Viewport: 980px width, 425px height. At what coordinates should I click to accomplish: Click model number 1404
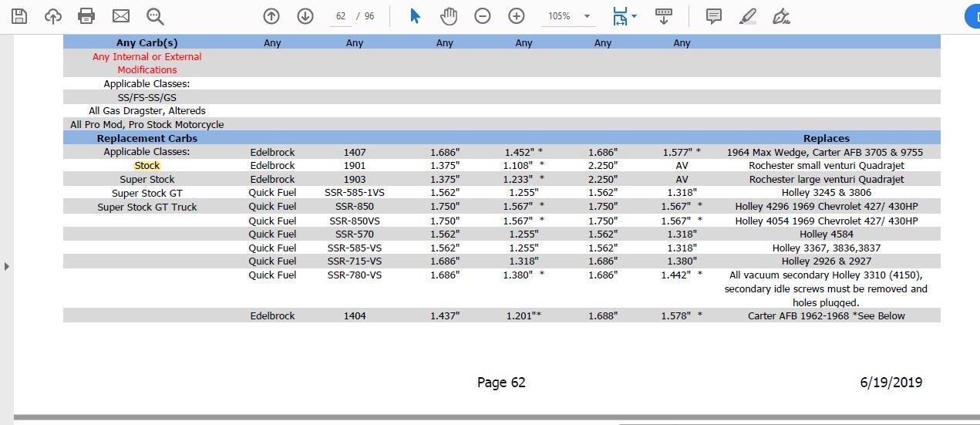pos(355,315)
